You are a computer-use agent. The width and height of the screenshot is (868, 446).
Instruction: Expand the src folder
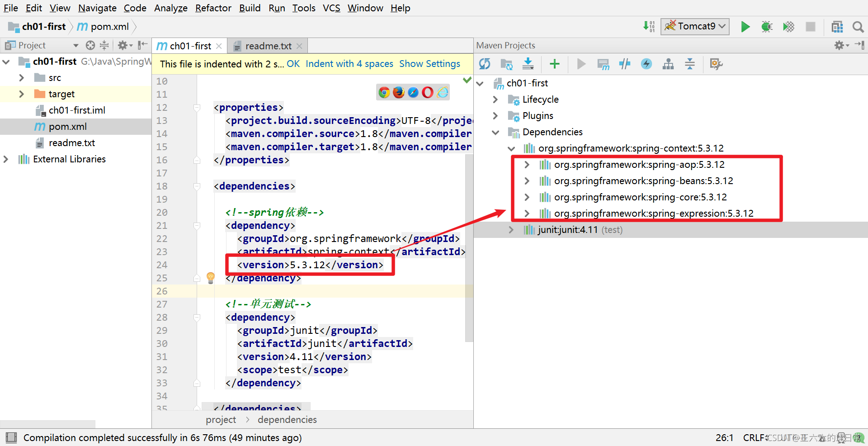(21, 78)
